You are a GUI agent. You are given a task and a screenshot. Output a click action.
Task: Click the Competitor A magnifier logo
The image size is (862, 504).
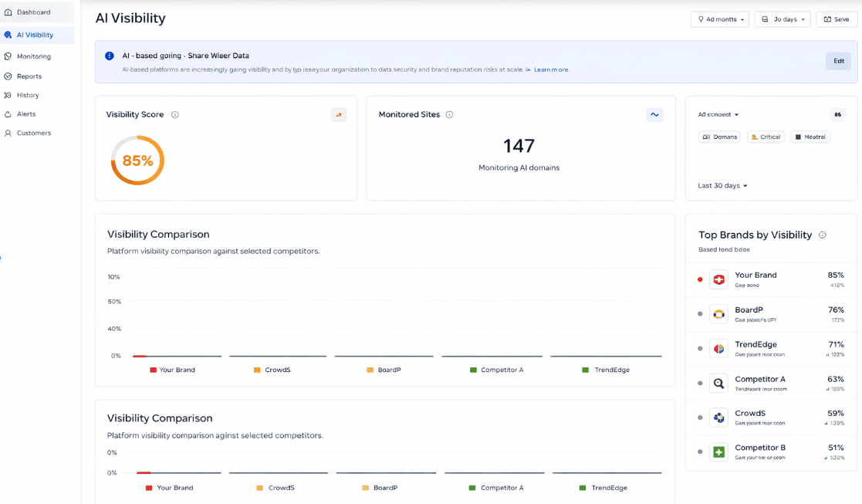coord(718,383)
